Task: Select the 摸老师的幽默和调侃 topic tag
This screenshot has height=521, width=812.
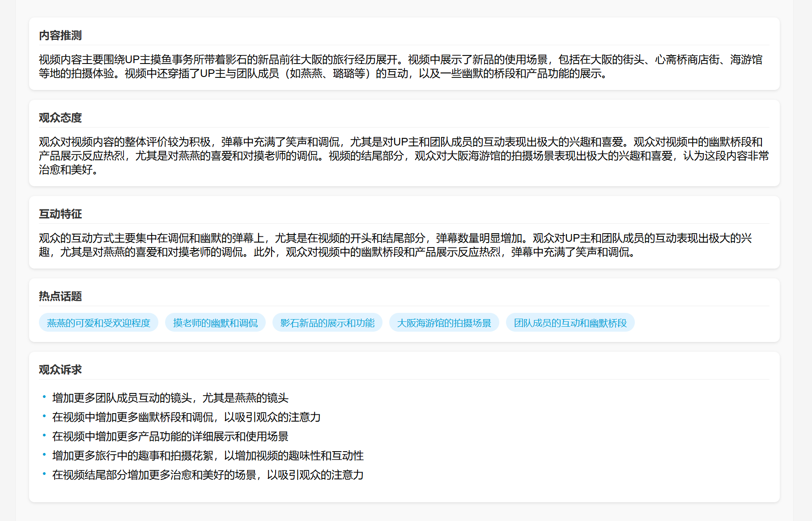Action: pyautogui.click(x=215, y=323)
